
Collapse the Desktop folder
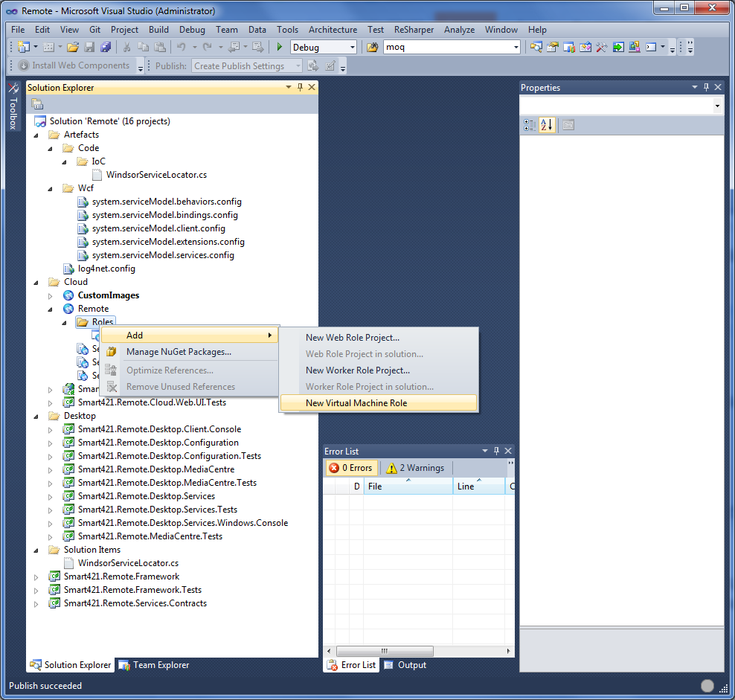36,417
